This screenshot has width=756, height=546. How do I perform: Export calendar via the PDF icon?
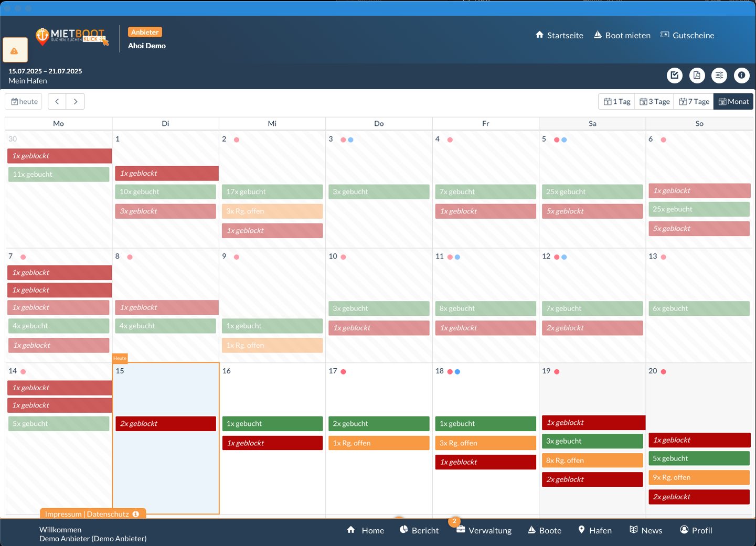click(697, 76)
